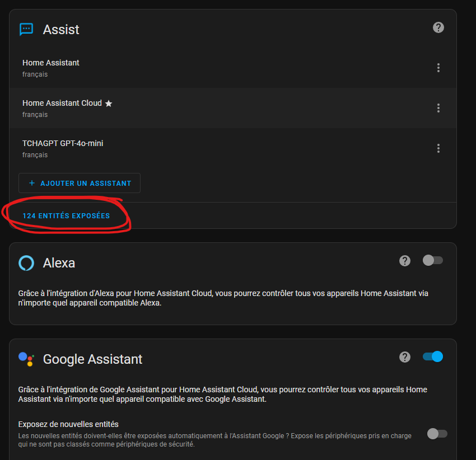476x460 pixels.
Task: Enable the Alexa integration toggle
Action: point(432,260)
